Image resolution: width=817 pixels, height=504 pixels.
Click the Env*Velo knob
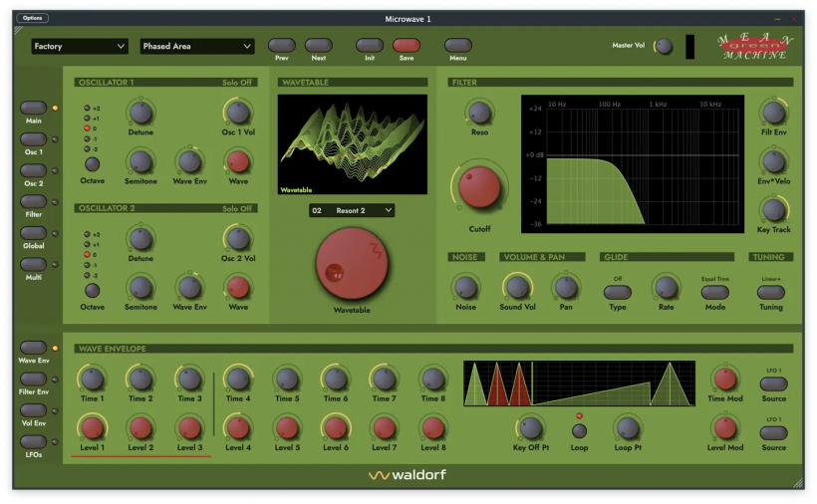(x=774, y=161)
